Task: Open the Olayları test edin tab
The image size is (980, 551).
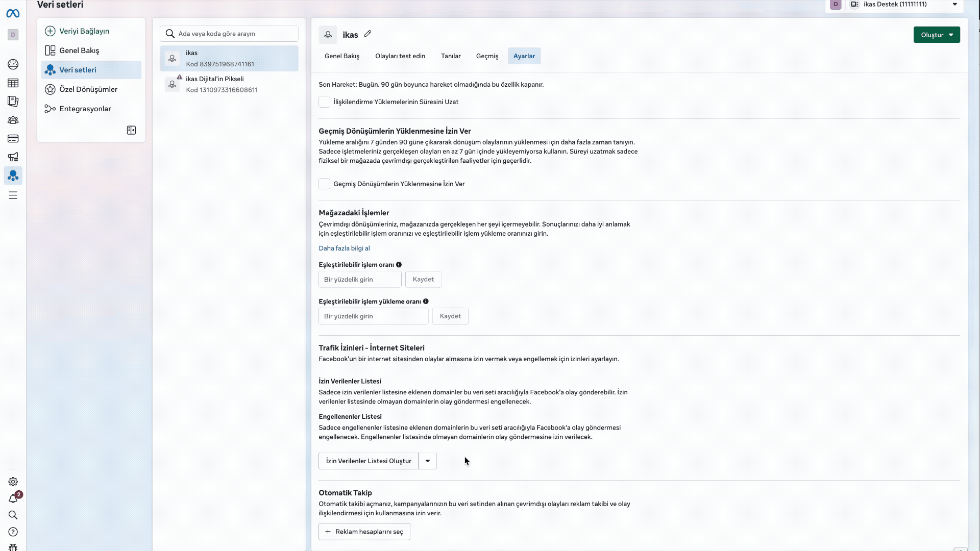Action: pos(400,56)
